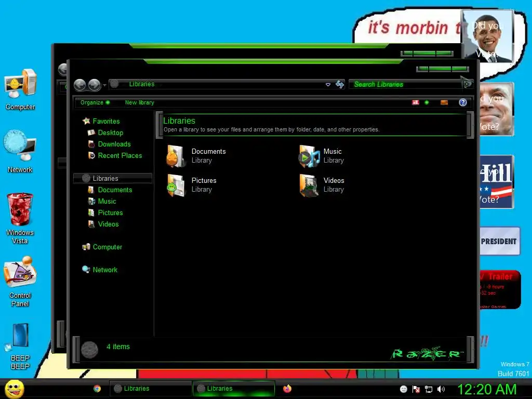Viewport: 532px width, 399px height.
Task: Open the Pictures library icon
Action: pos(176,185)
